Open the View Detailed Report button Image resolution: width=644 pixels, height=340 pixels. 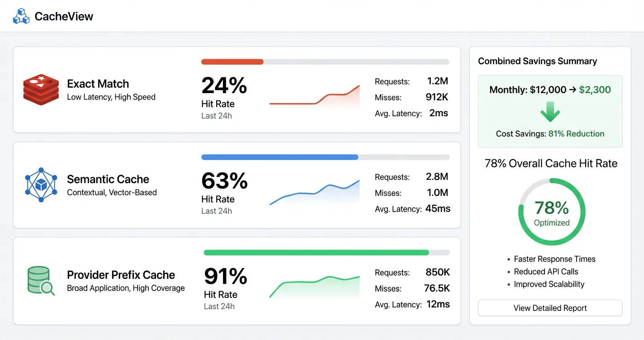(x=550, y=308)
